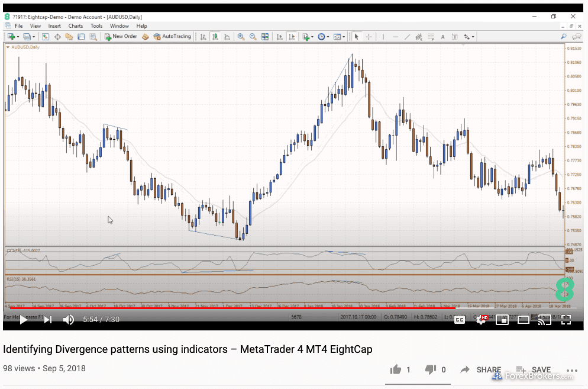
Task: Switch to theater mode
Action: coord(523,320)
